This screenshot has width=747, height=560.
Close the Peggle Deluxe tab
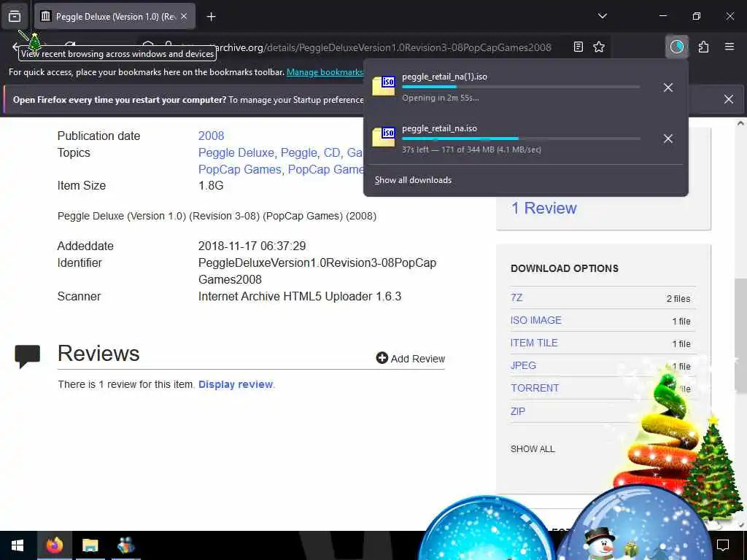point(184,17)
